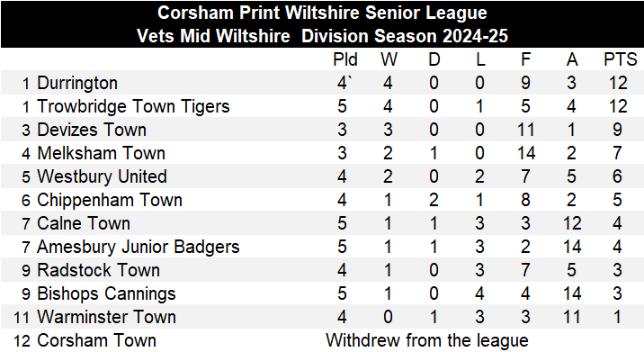Screen dimensions: 644x352
Task: Select the Trowbridge Town Tigers row
Action: 322,106
